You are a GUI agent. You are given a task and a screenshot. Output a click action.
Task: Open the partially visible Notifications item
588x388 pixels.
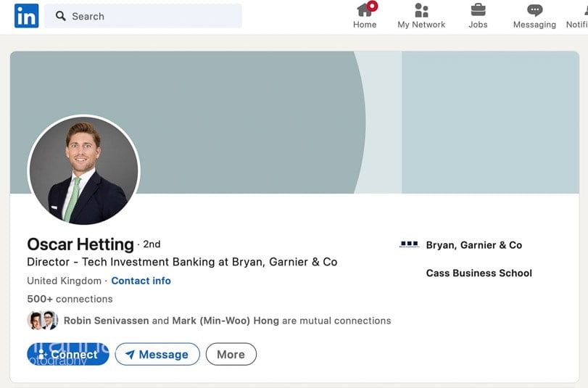(x=577, y=16)
